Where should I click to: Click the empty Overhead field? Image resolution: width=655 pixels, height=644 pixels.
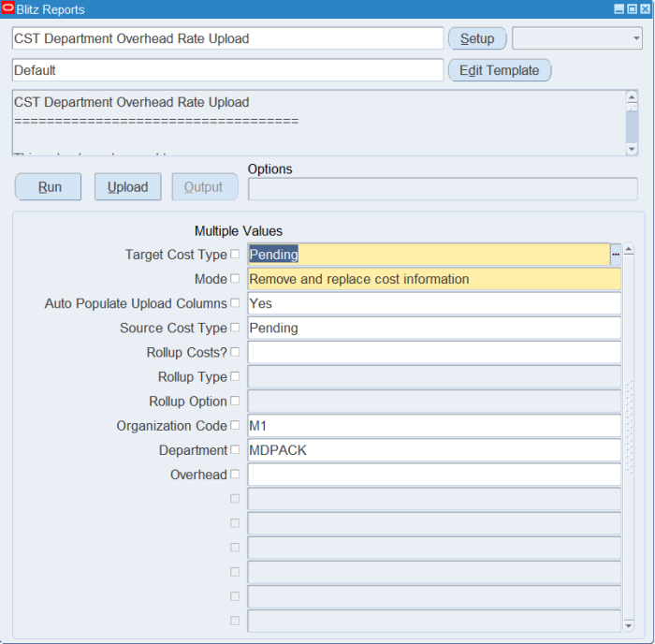[x=434, y=475]
